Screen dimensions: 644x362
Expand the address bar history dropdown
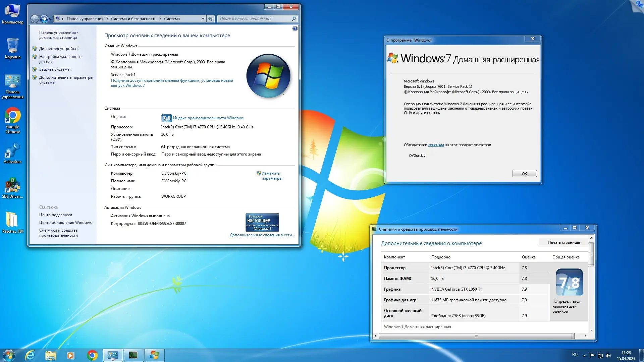203,19
